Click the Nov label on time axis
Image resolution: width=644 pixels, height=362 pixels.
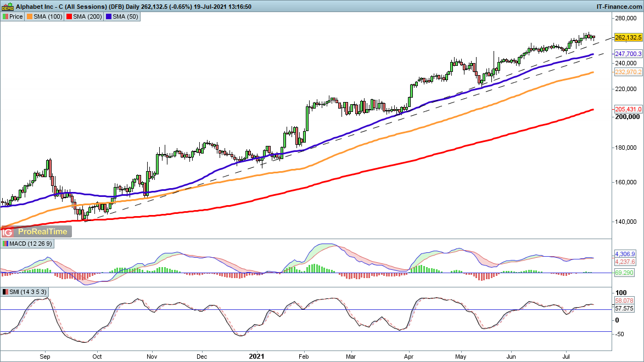pos(152,357)
